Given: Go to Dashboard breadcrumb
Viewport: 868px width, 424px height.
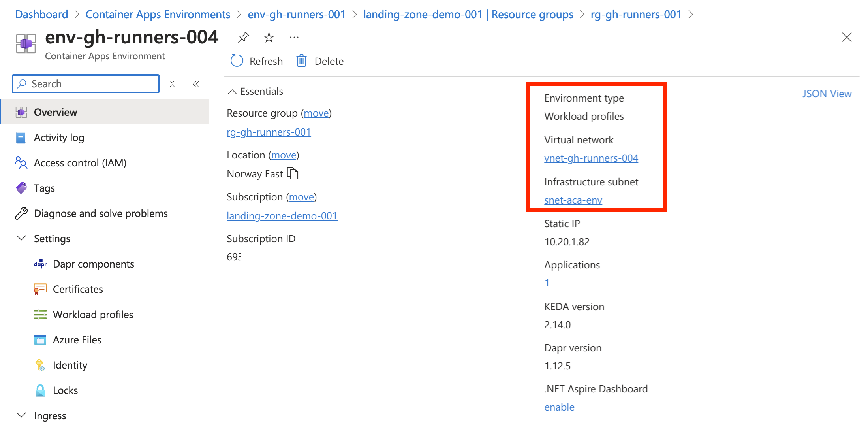Looking at the screenshot, I should (x=41, y=15).
